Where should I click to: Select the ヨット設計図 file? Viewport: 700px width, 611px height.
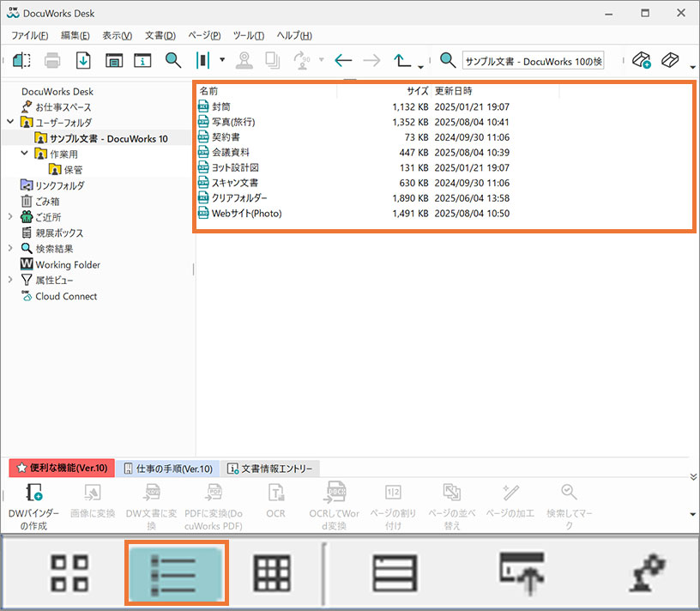click(x=228, y=167)
